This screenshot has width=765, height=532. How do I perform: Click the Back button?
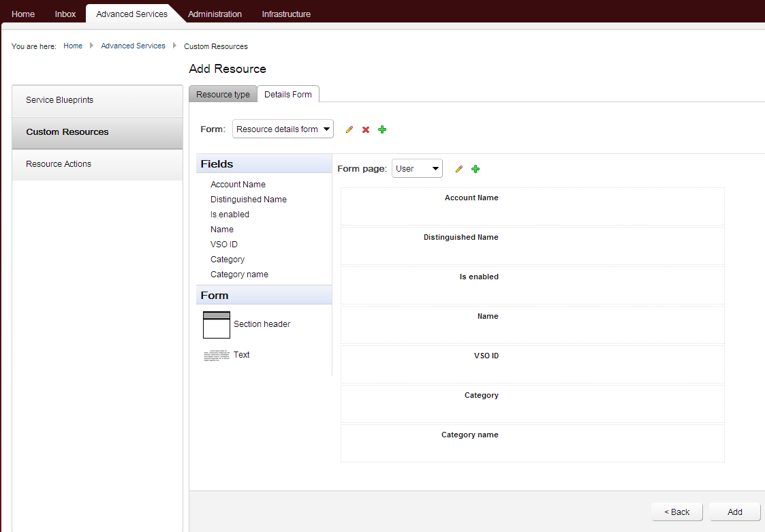676,512
